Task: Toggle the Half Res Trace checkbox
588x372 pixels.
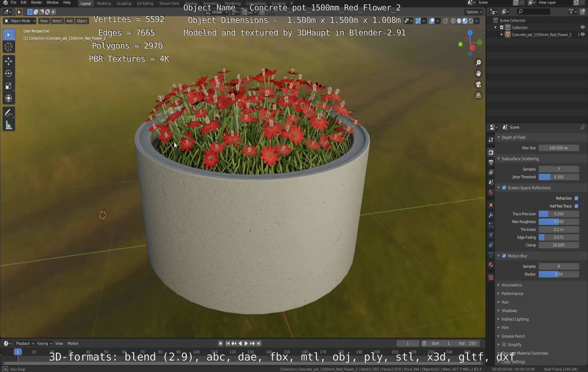Action: point(576,206)
